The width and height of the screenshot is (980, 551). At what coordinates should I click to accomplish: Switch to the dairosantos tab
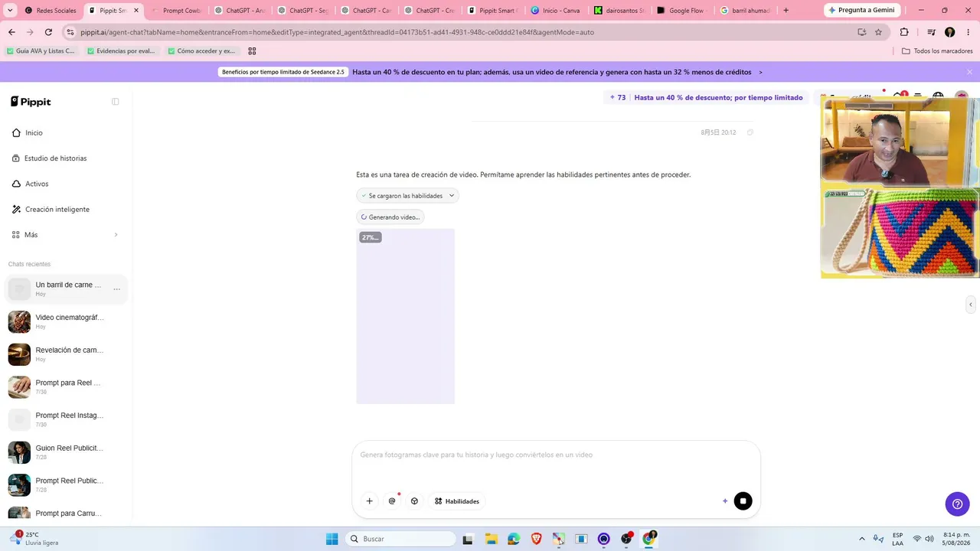pyautogui.click(x=619, y=11)
